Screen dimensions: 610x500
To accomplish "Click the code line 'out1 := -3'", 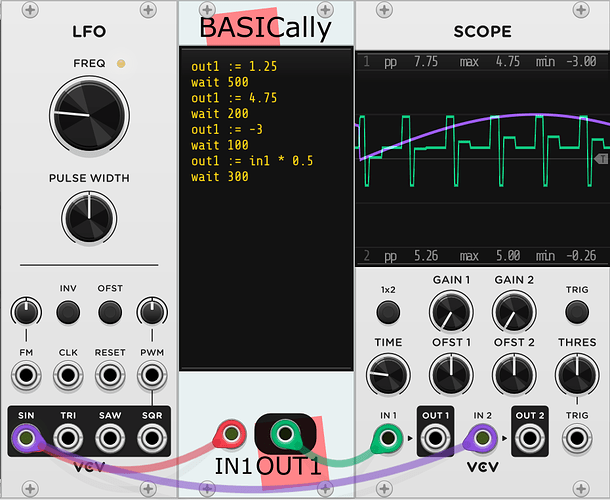I will tap(227, 130).
